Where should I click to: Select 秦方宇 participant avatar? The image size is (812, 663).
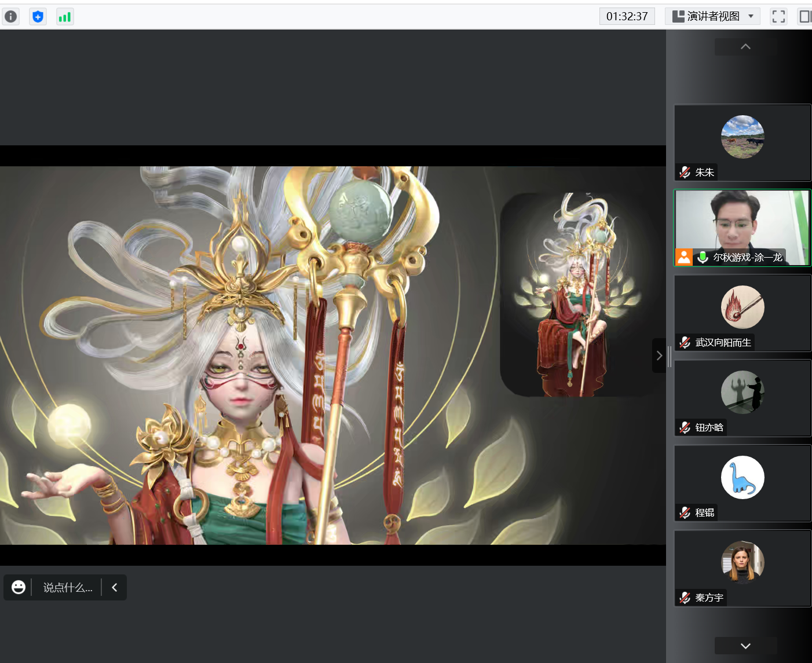click(742, 562)
